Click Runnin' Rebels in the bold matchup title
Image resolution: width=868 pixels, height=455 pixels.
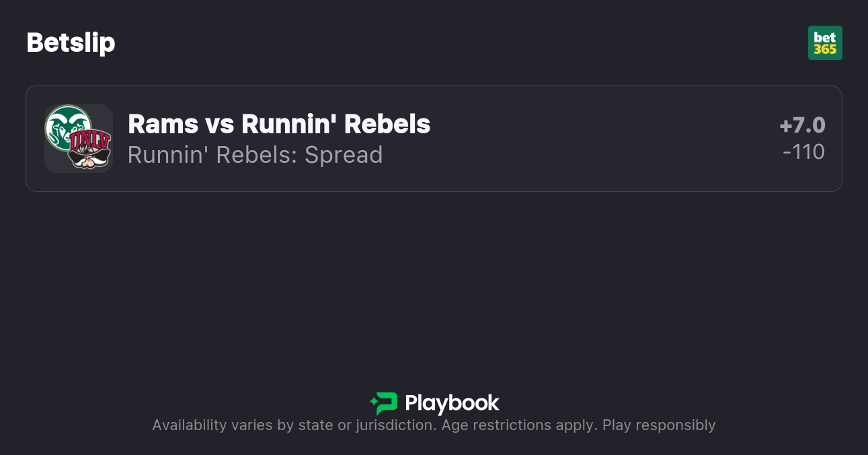click(x=336, y=124)
